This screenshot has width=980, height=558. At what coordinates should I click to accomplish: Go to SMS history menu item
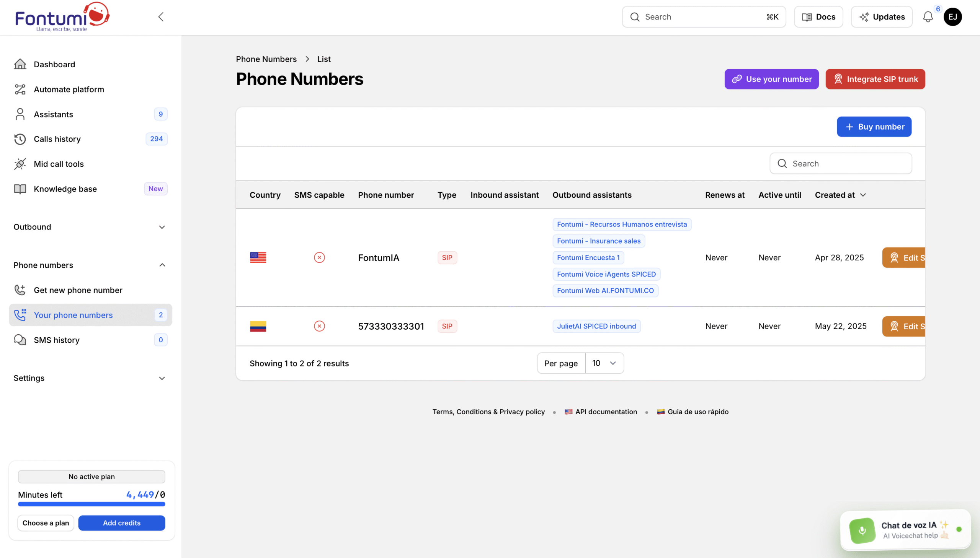(x=56, y=340)
